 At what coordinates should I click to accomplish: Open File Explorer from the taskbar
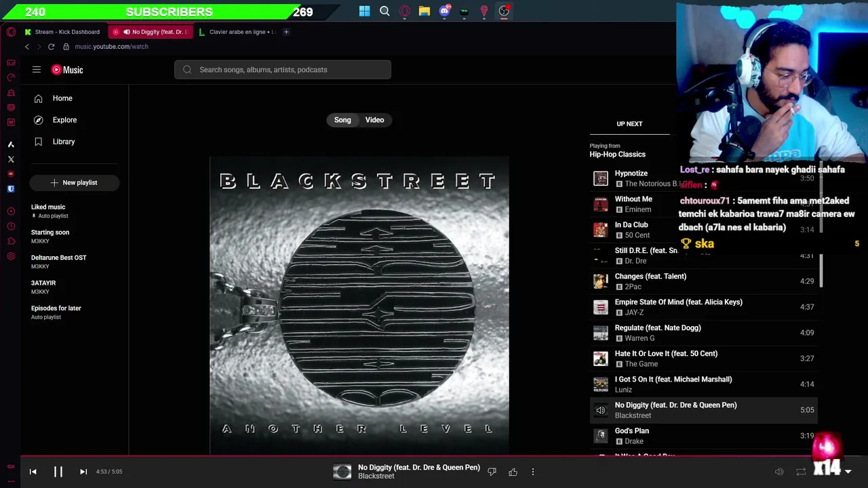pos(425,11)
